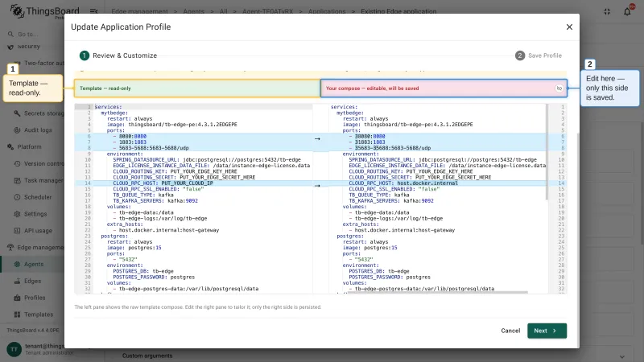Click the Audit logs icon
The height and width of the screenshot is (362, 644).
click(17, 130)
